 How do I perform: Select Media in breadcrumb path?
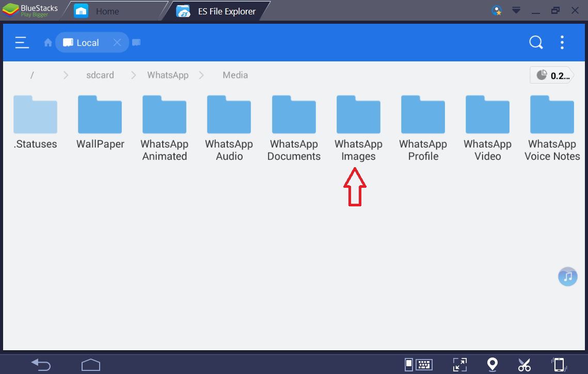click(x=235, y=75)
